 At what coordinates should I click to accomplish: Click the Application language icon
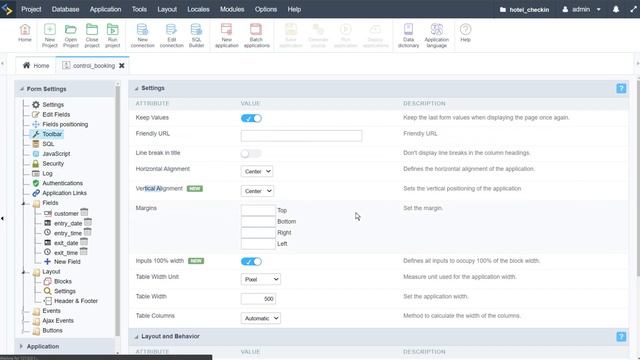[436, 36]
